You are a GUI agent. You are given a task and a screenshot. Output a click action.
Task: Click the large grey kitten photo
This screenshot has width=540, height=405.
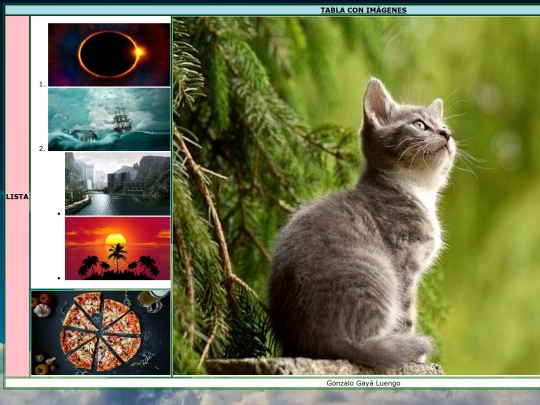[356, 196]
